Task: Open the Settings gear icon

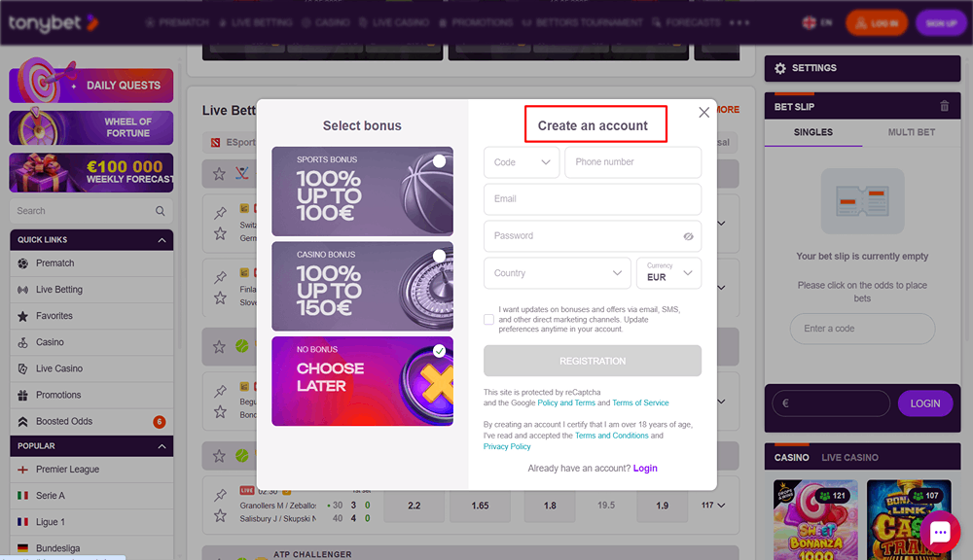Action: 780,68
